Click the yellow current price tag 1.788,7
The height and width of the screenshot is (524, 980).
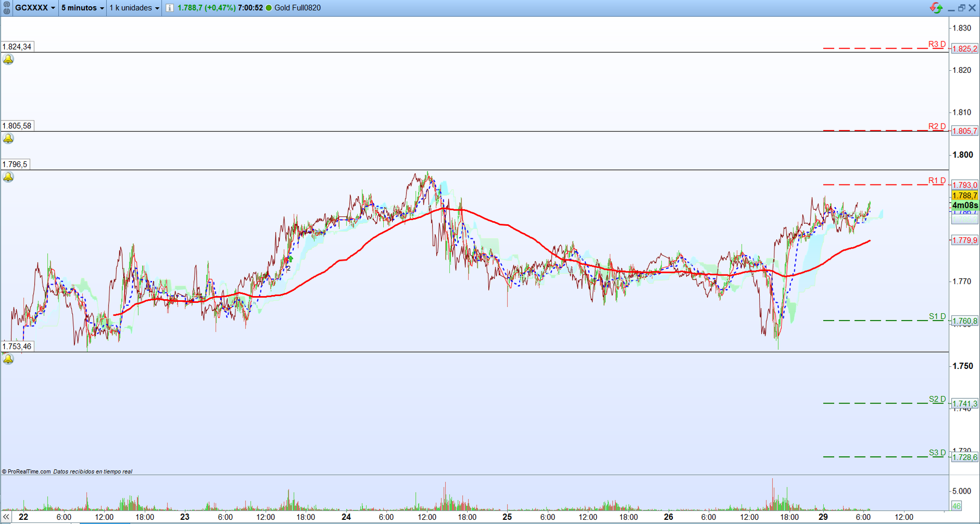click(x=964, y=195)
